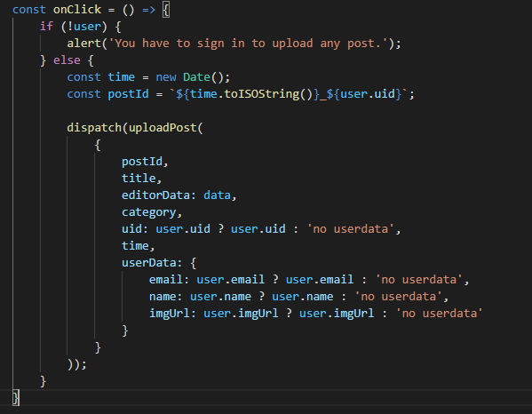The height and width of the screenshot is (414, 532).
Task: Click 'no userdata' string on the name line
Action: [398, 296]
